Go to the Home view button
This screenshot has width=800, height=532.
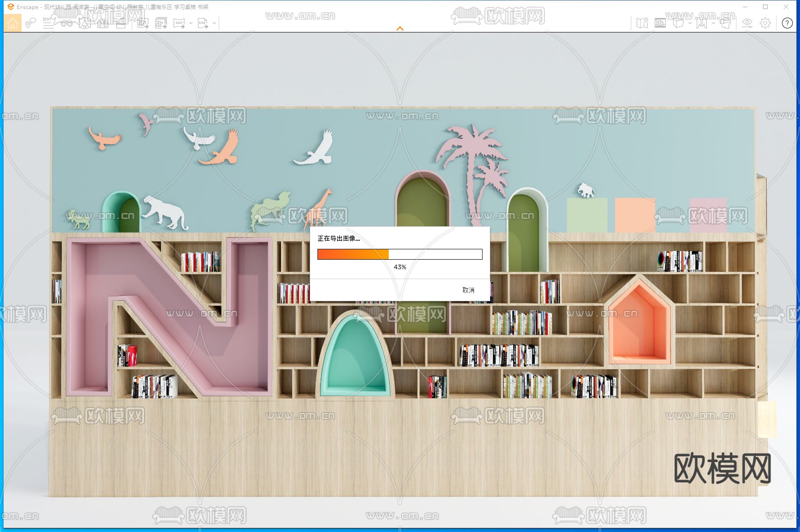pyautogui.click(x=13, y=23)
